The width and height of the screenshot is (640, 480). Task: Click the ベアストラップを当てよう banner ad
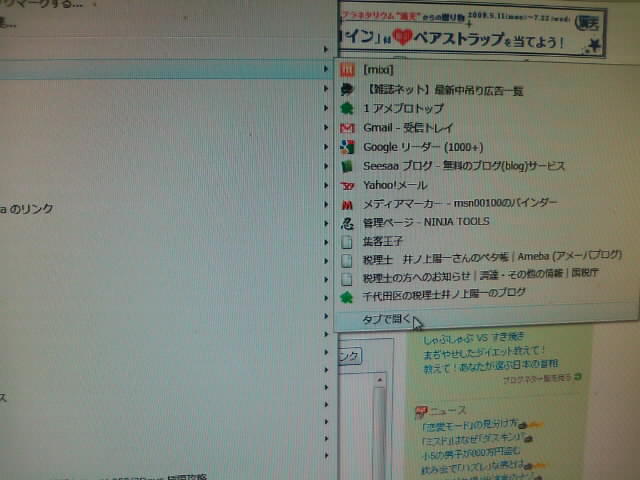(471, 31)
